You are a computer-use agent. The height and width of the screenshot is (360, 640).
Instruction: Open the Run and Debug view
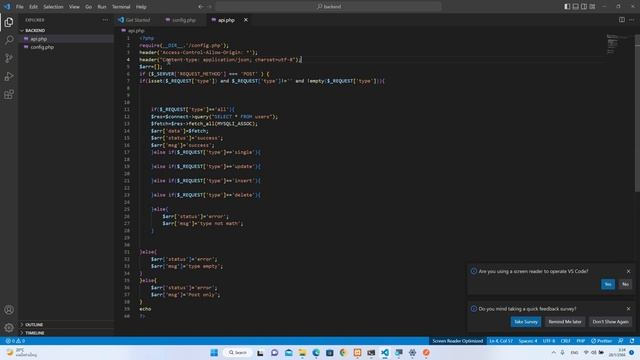(9, 76)
